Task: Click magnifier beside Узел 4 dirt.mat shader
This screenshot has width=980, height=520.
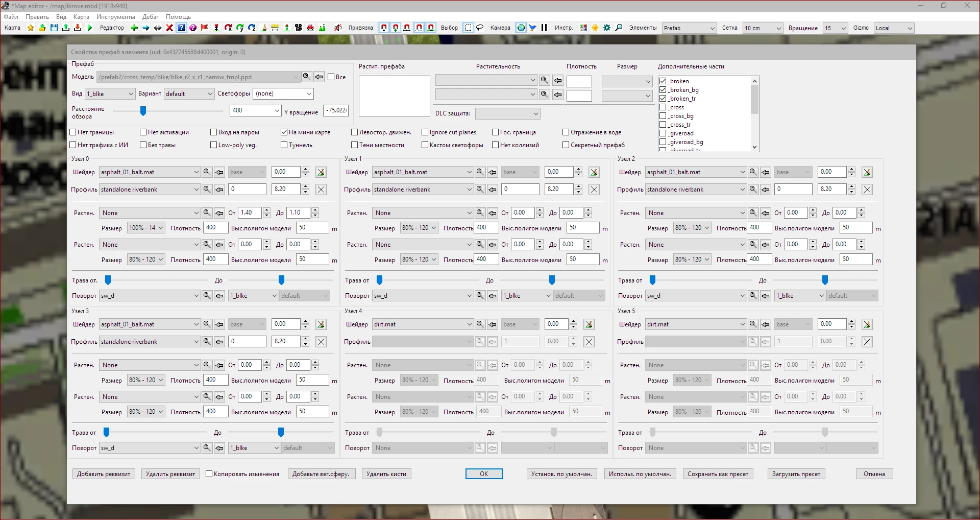Action: click(x=480, y=324)
